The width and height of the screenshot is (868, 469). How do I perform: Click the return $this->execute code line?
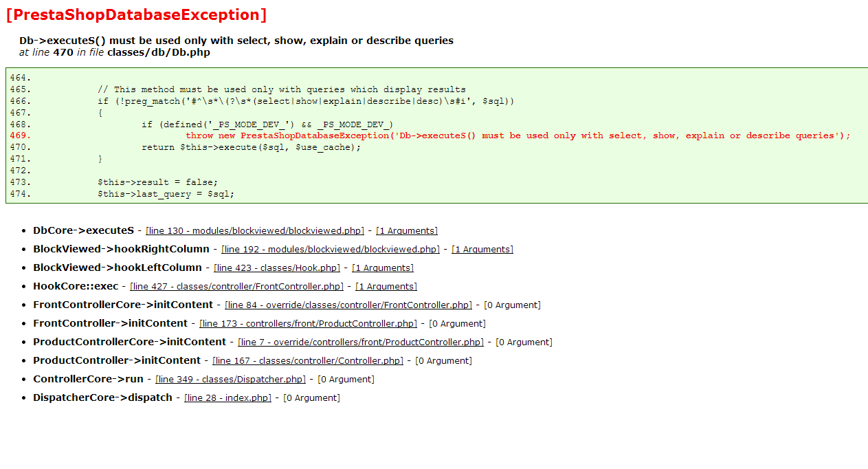point(251,147)
